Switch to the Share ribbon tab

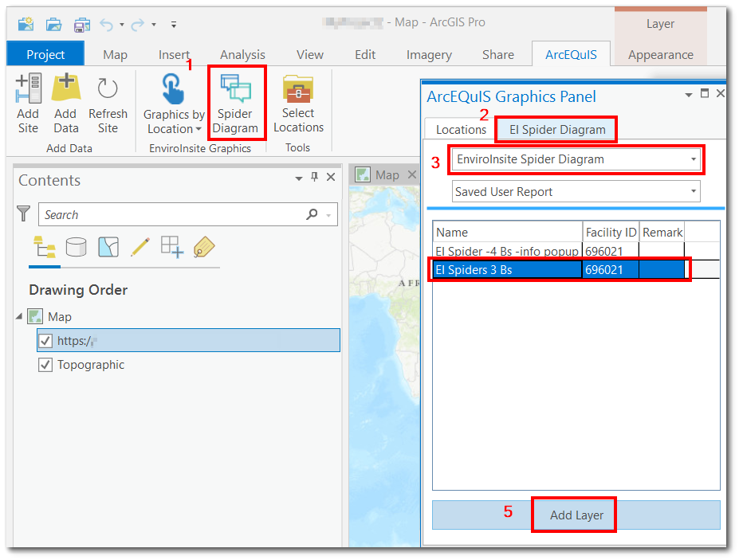pos(497,55)
